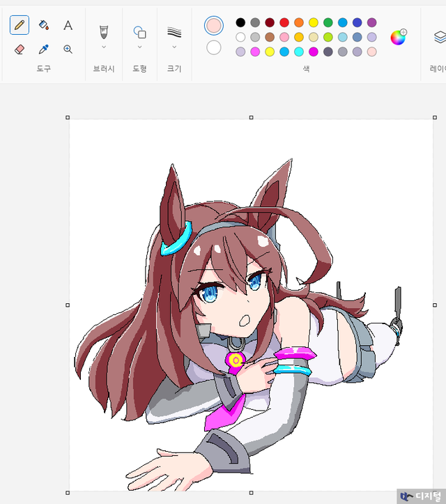Image resolution: width=446 pixels, height=504 pixels.
Task: Pick the lime green color swatch
Action: click(x=328, y=37)
